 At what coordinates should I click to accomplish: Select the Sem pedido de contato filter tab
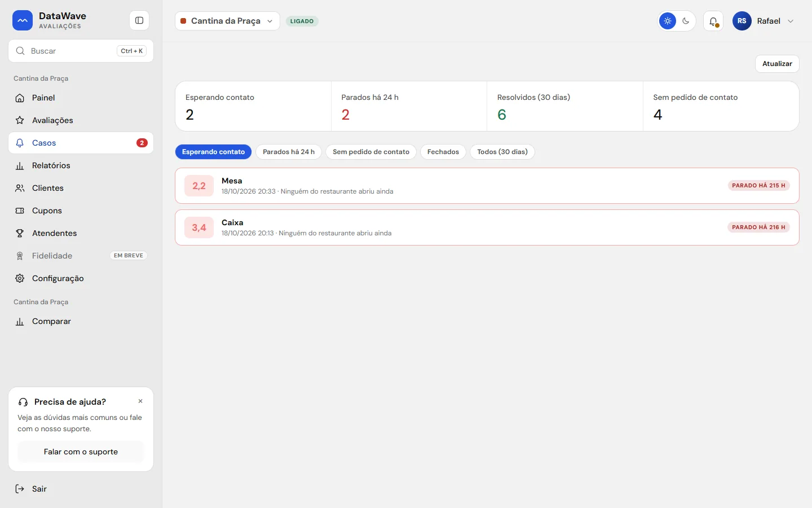[371, 152]
